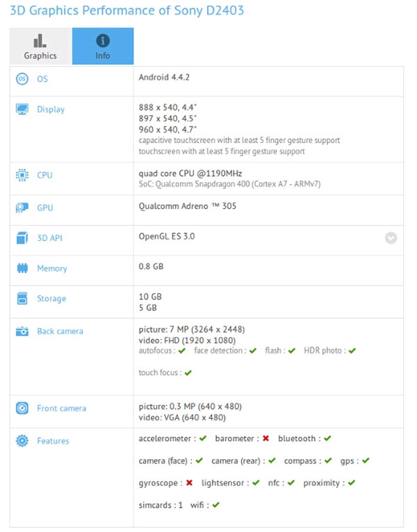Click the CPU chip icon
417x532 pixels.
point(22,176)
